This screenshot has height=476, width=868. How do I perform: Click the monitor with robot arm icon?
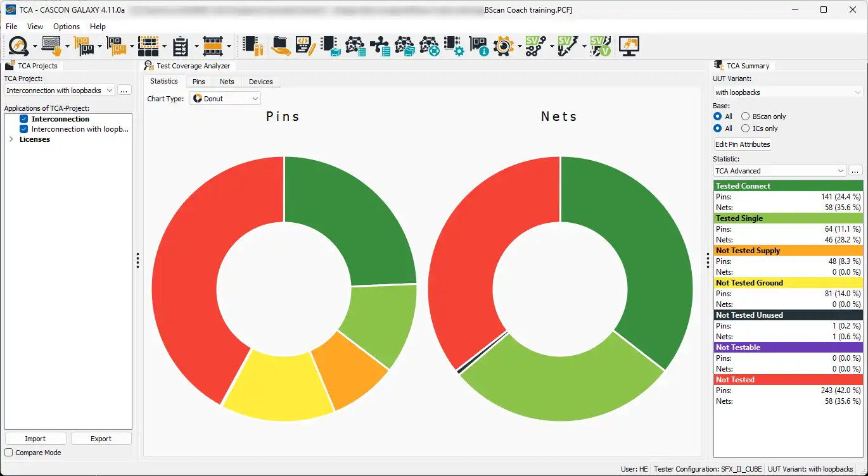click(629, 46)
